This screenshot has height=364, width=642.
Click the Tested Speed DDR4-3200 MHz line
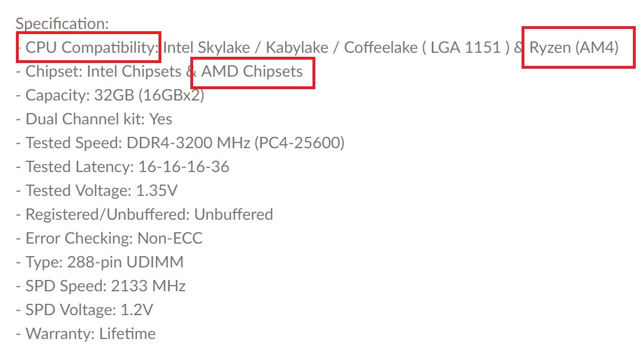[180, 143]
